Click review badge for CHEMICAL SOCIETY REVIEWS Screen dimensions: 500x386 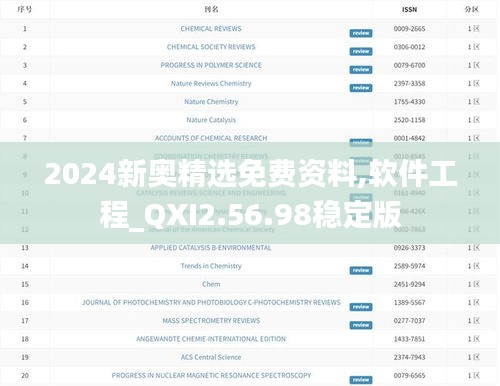point(361,51)
